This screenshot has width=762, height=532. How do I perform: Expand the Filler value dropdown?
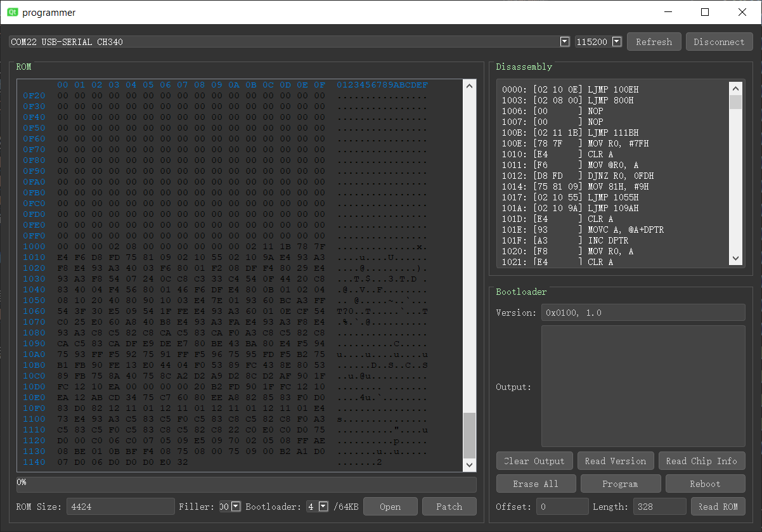coord(236,506)
